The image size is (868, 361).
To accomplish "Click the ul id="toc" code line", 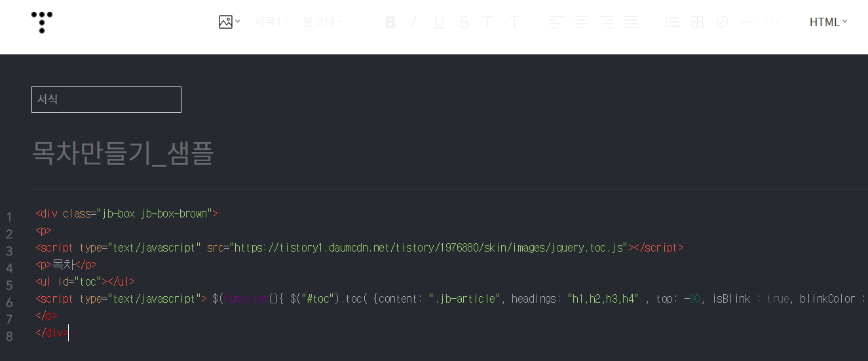I will [85, 282].
